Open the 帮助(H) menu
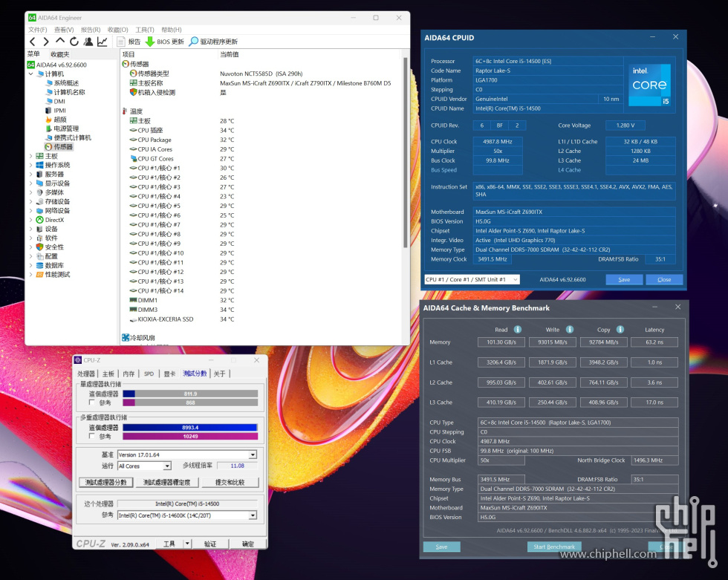This screenshot has height=580, width=728. click(172, 30)
